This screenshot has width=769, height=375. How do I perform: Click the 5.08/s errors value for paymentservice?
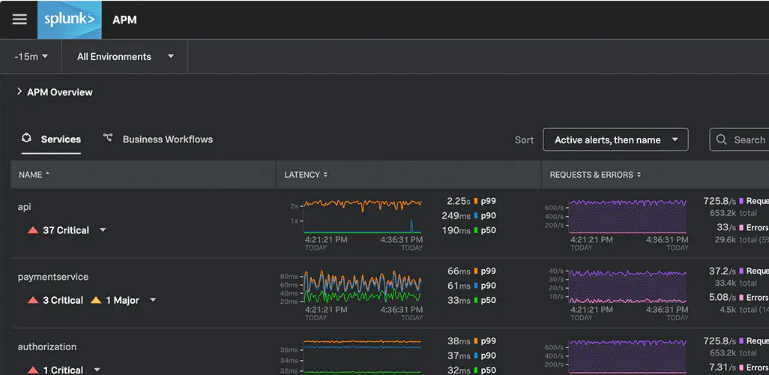pos(722,298)
